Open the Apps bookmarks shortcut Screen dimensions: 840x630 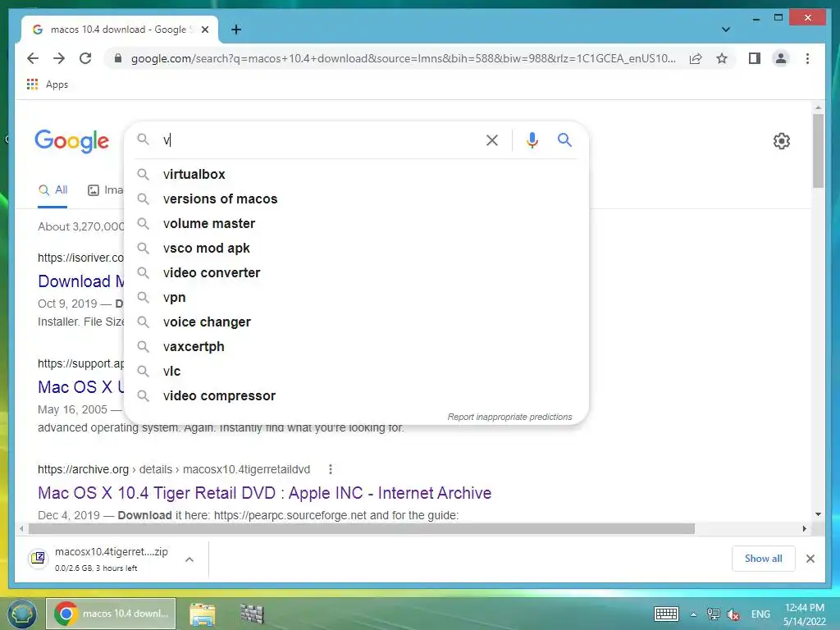47,84
